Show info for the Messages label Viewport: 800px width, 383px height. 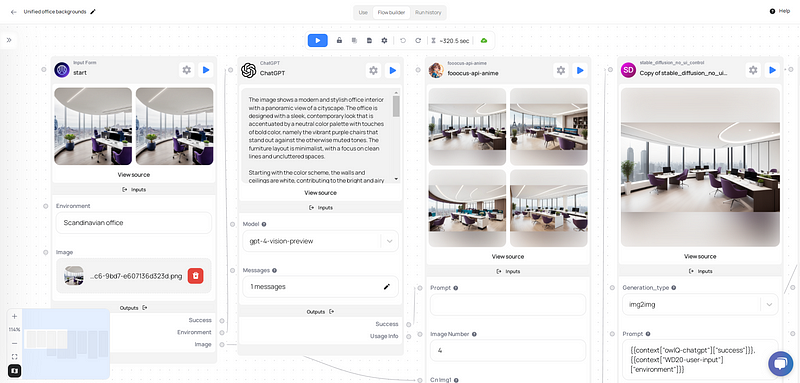coord(274,270)
